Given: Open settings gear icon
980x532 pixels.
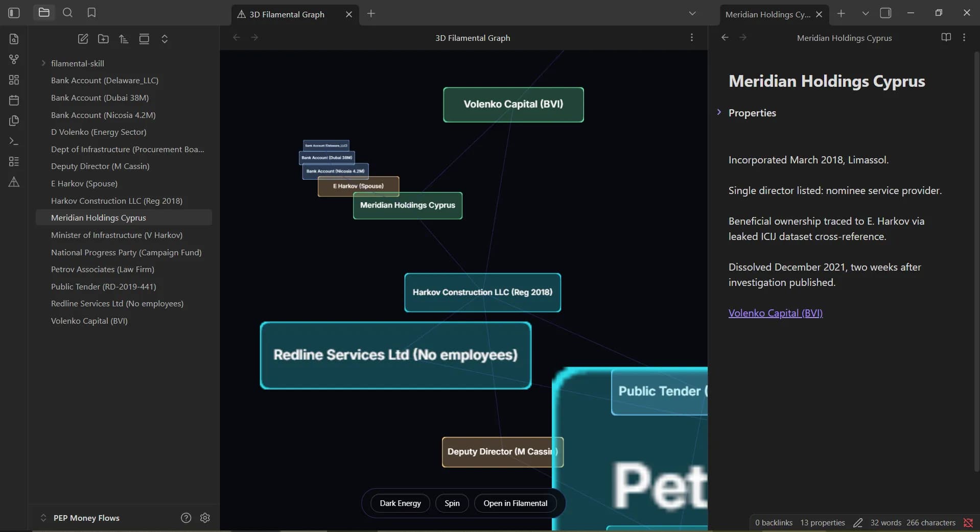Looking at the screenshot, I should click(205, 518).
